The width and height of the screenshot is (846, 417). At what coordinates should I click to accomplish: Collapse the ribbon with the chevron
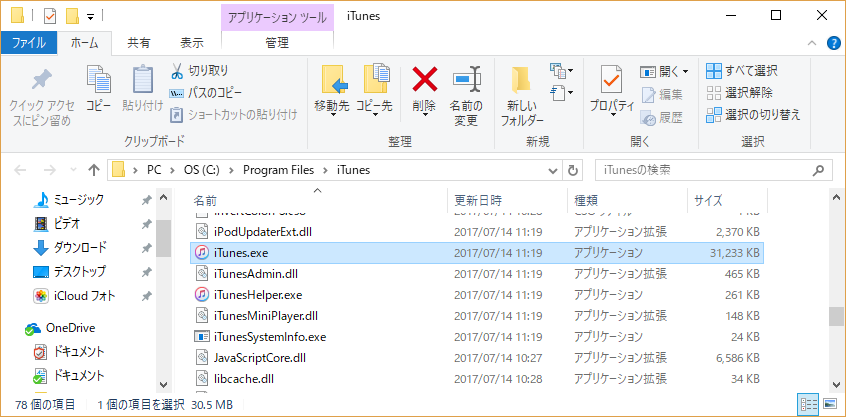coord(811,44)
